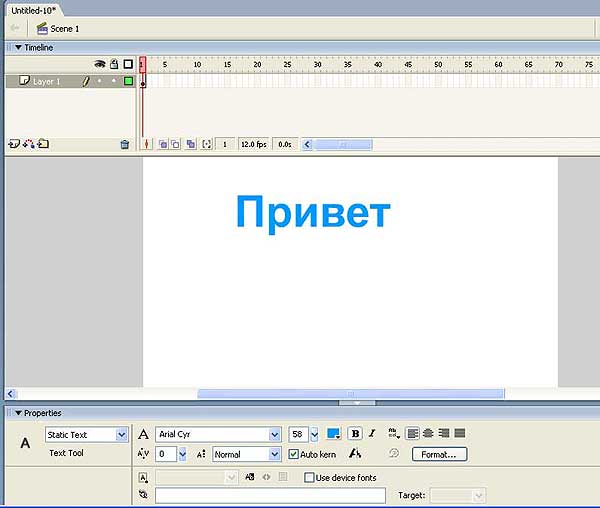Toggle the Onion Skin Outlines button

[175, 144]
